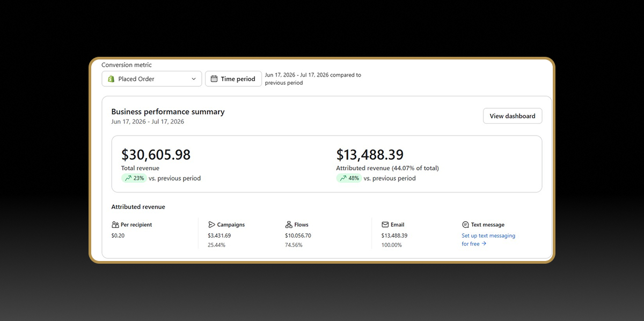Click the 'Conversion metric' label
This screenshot has width=644, height=321.
tap(127, 65)
